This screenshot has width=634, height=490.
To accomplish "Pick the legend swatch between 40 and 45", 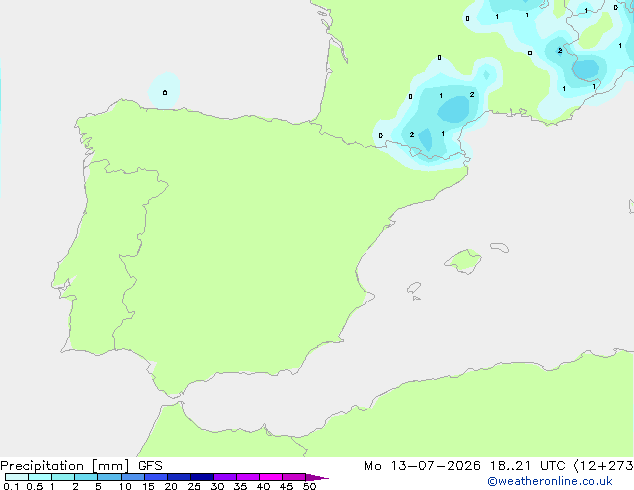I will pyautogui.click(x=271, y=477).
